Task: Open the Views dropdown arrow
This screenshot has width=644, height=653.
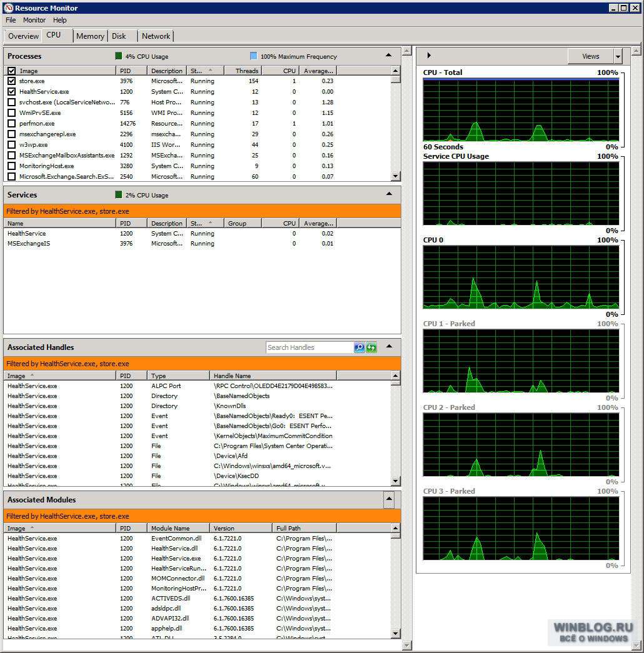Action: [x=618, y=56]
